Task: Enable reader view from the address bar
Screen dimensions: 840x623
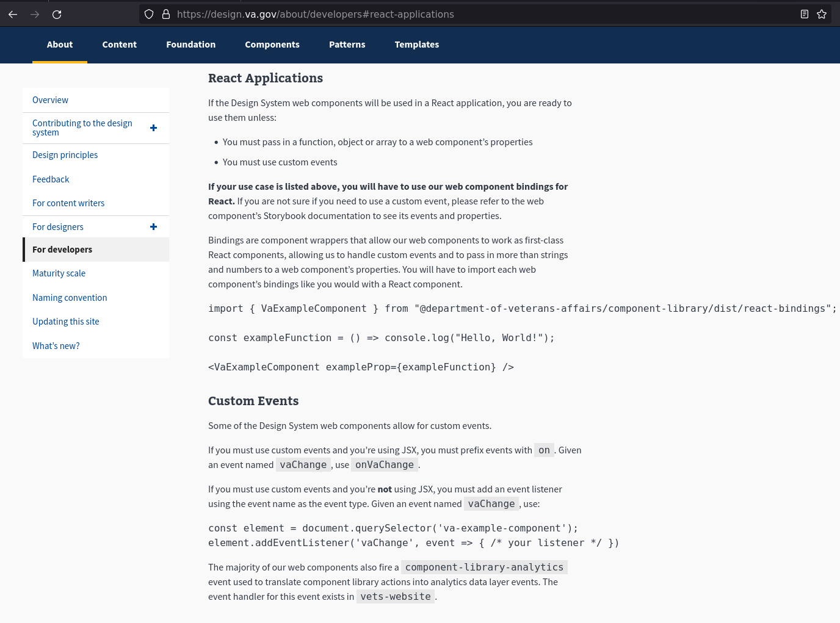Action: (x=804, y=14)
